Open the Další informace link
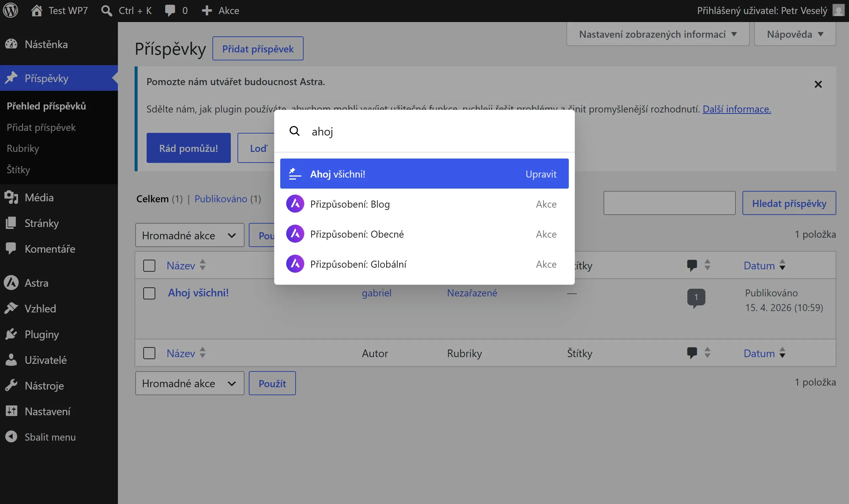This screenshot has width=849, height=504. pos(736,109)
